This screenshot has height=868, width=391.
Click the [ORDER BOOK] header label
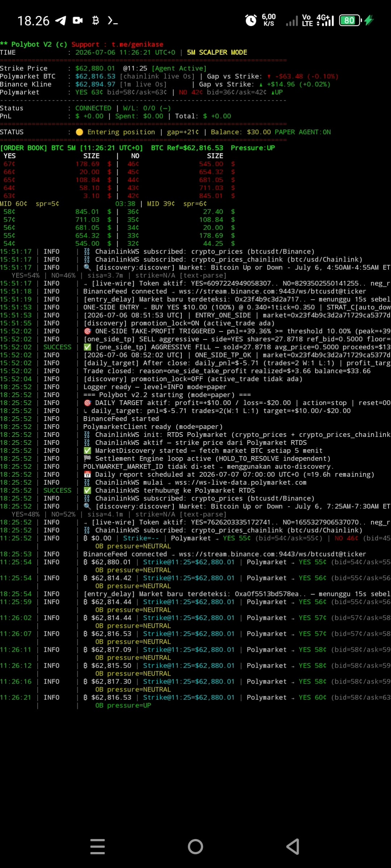click(x=24, y=148)
